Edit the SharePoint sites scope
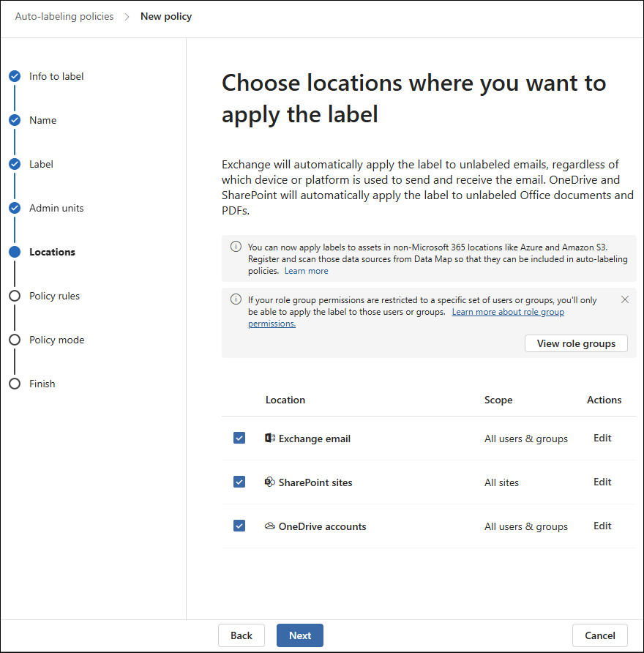 point(602,482)
